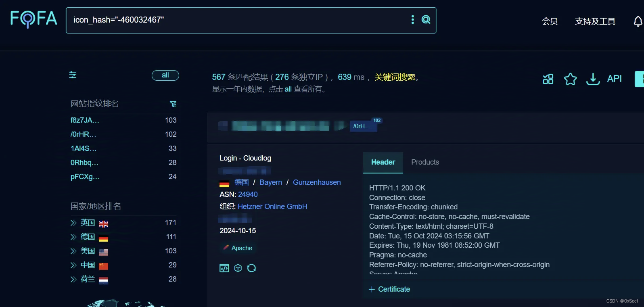Click the 2024-10-15 date text
644x307 pixels.
click(238, 231)
